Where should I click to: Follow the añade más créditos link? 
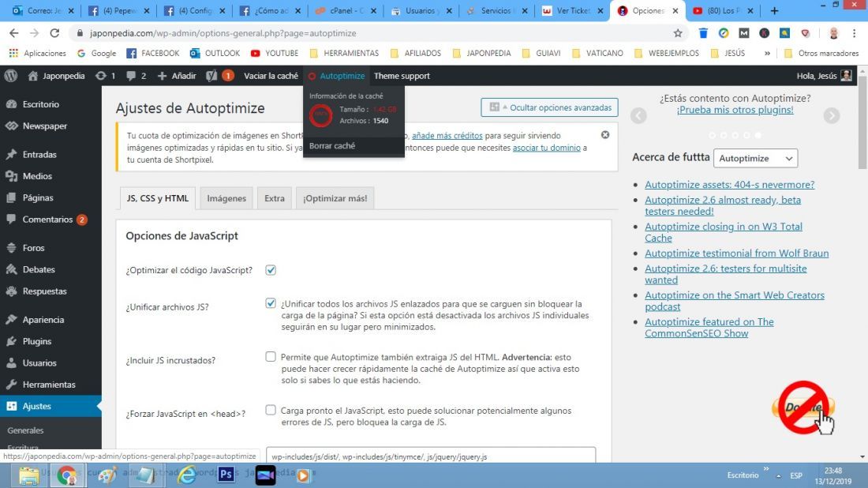(447, 136)
